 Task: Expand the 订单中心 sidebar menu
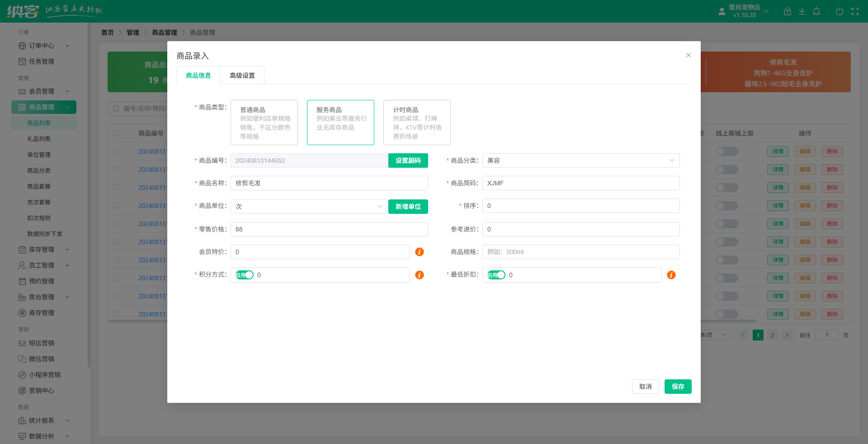pos(67,46)
